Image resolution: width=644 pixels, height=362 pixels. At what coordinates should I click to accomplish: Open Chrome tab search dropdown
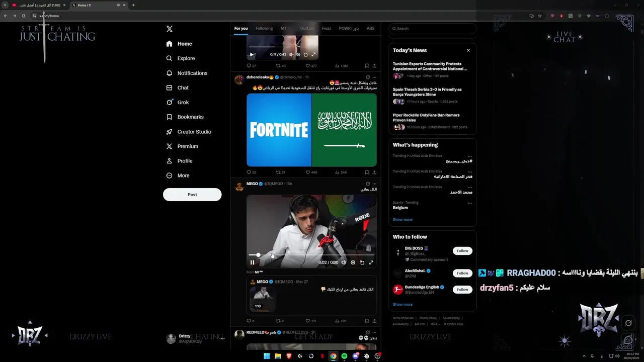coord(5,5)
